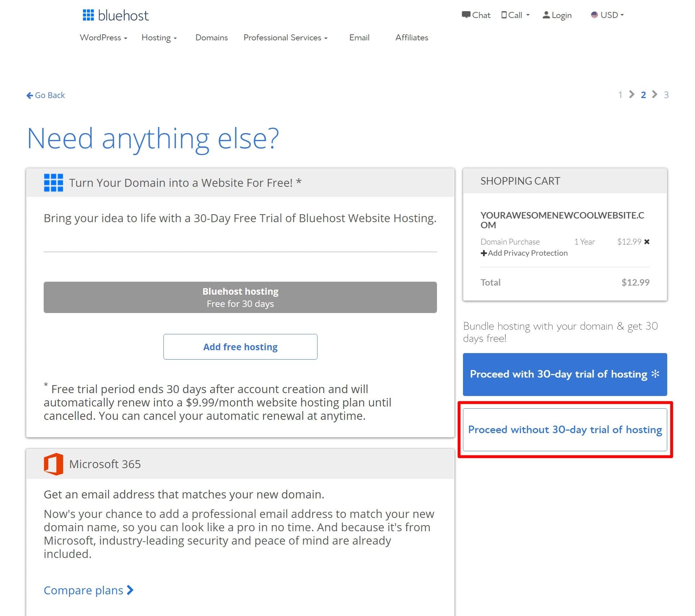The height and width of the screenshot is (616, 695).
Task: Click plus icon for Add Privacy Protection
Action: [484, 253]
